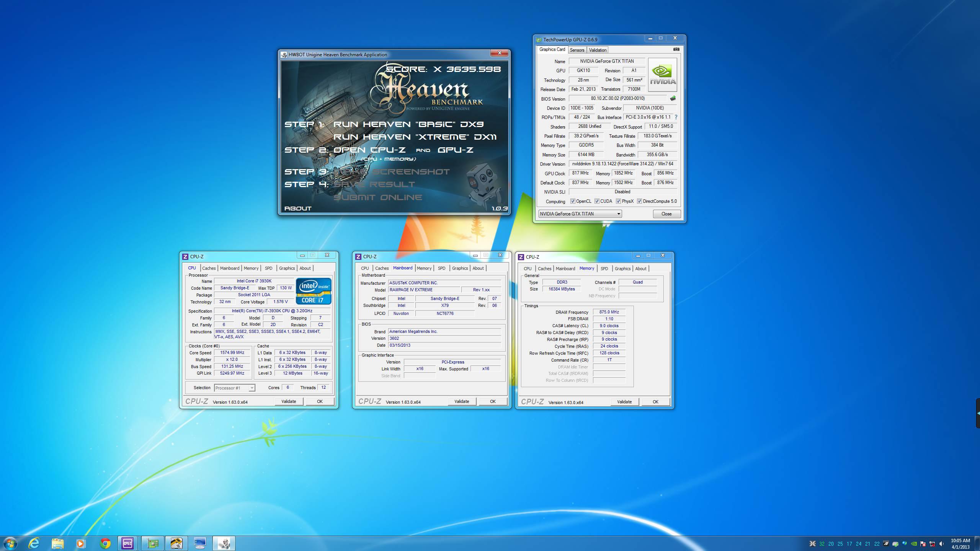Image resolution: width=980 pixels, height=551 pixels.
Task: Open Windows Explorer from the taskbar
Action: click(x=58, y=543)
